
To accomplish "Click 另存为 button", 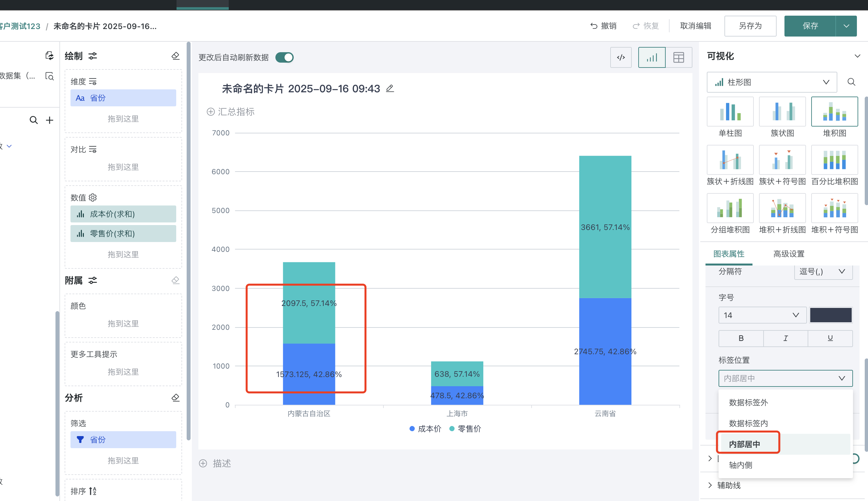I will tap(750, 26).
